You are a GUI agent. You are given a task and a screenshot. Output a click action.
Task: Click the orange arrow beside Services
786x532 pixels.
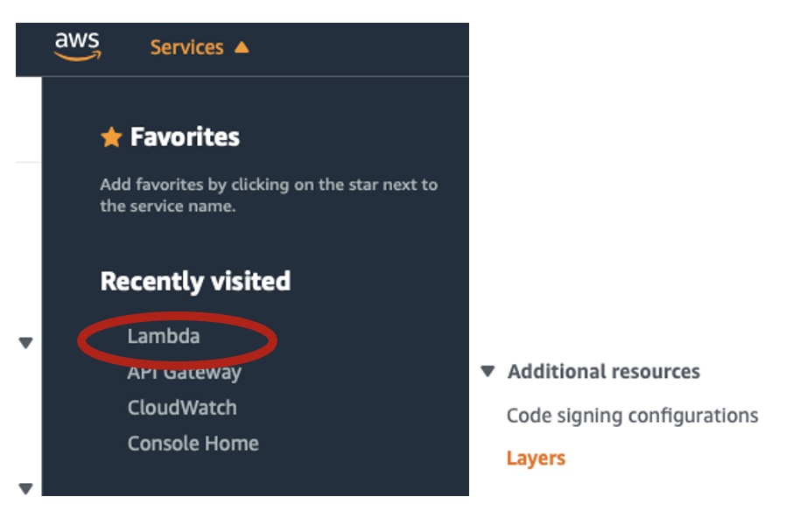242,47
